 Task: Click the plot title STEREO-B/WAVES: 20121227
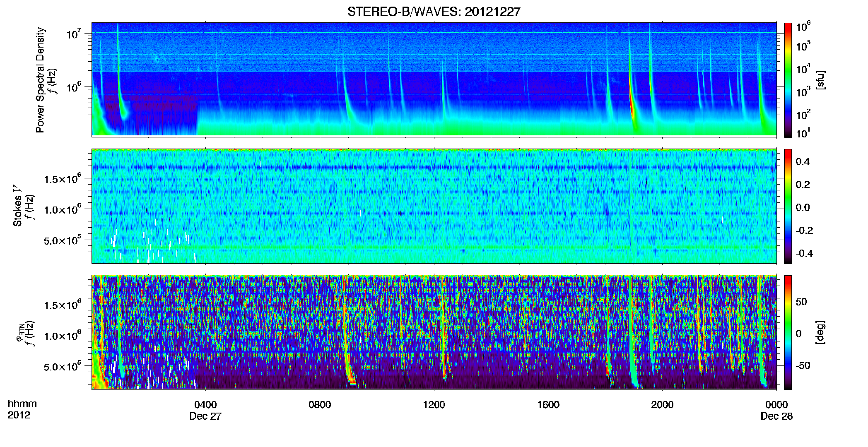pyautogui.click(x=434, y=12)
